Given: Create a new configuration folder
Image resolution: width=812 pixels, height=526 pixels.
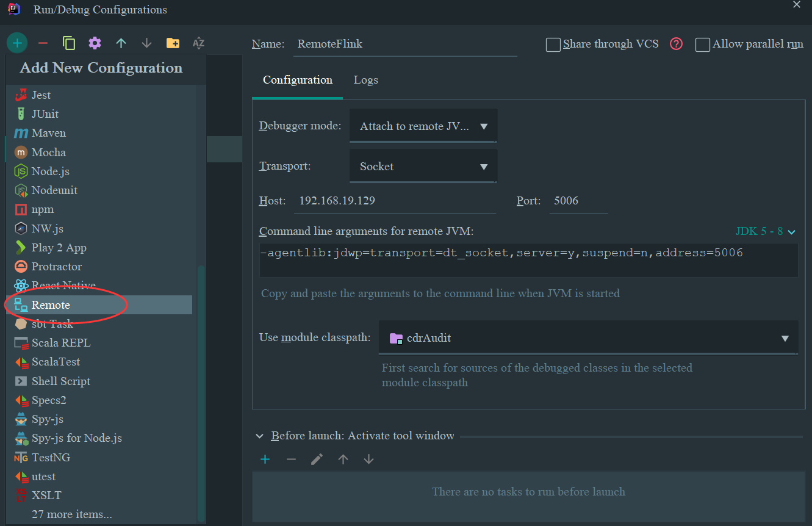Looking at the screenshot, I should (x=173, y=43).
